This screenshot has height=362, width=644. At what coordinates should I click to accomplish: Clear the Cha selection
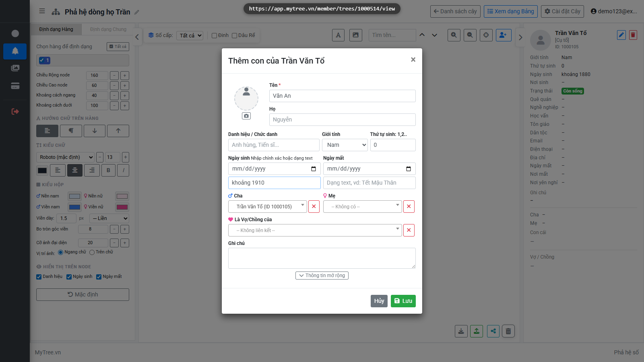(314, 206)
